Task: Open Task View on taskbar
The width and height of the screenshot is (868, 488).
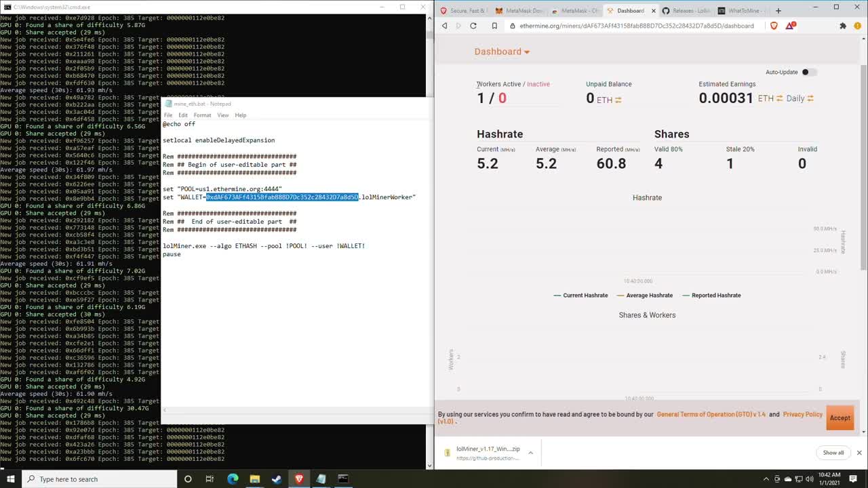Action: 210,479
